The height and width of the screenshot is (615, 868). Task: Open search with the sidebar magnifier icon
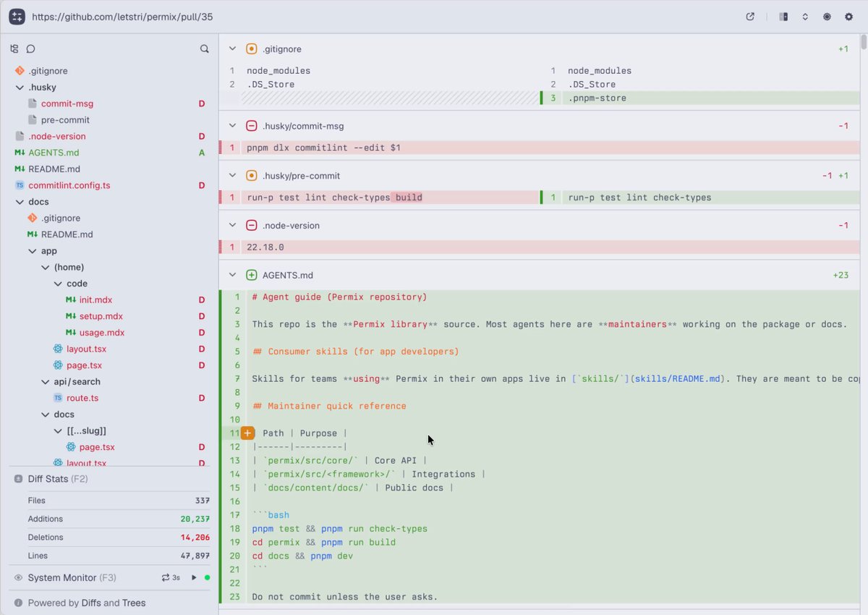[205, 49]
